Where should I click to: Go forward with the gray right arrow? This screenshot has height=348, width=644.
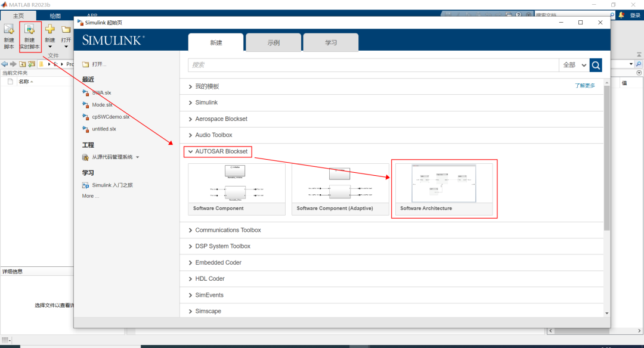(13, 64)
